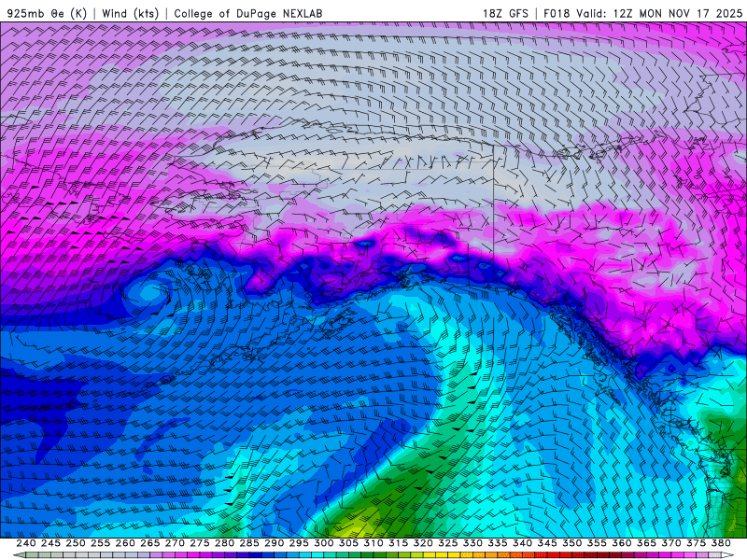
Task: Click the "Wind (kts)" header label
Action: tap(131, 13)
